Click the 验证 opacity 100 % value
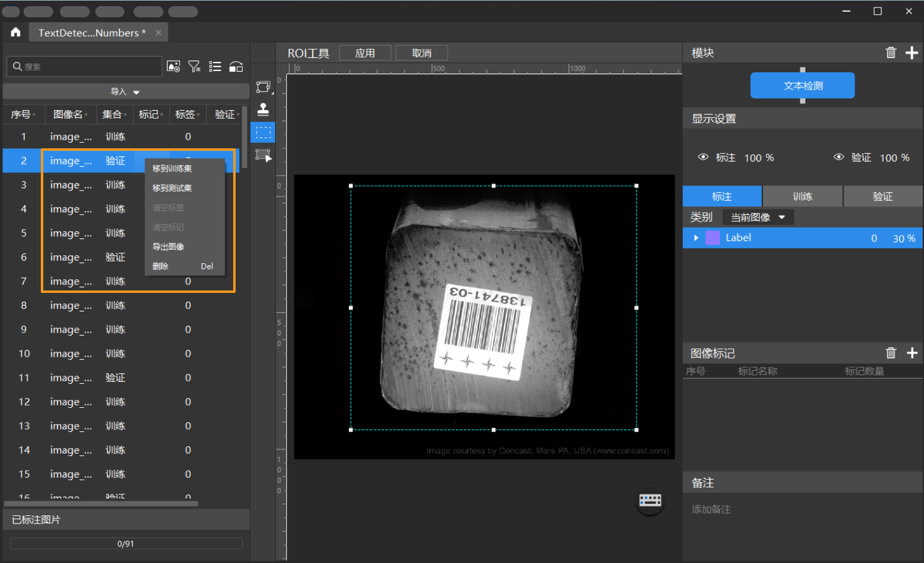The width and height of the screenshot is (924, 563). click(x=894, y=158)
